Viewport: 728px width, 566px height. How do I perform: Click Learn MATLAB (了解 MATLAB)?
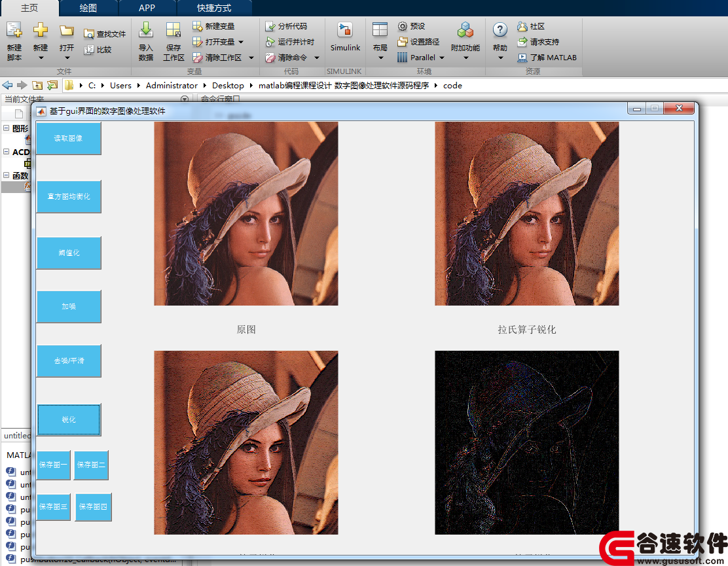click(x=547, y=58)
